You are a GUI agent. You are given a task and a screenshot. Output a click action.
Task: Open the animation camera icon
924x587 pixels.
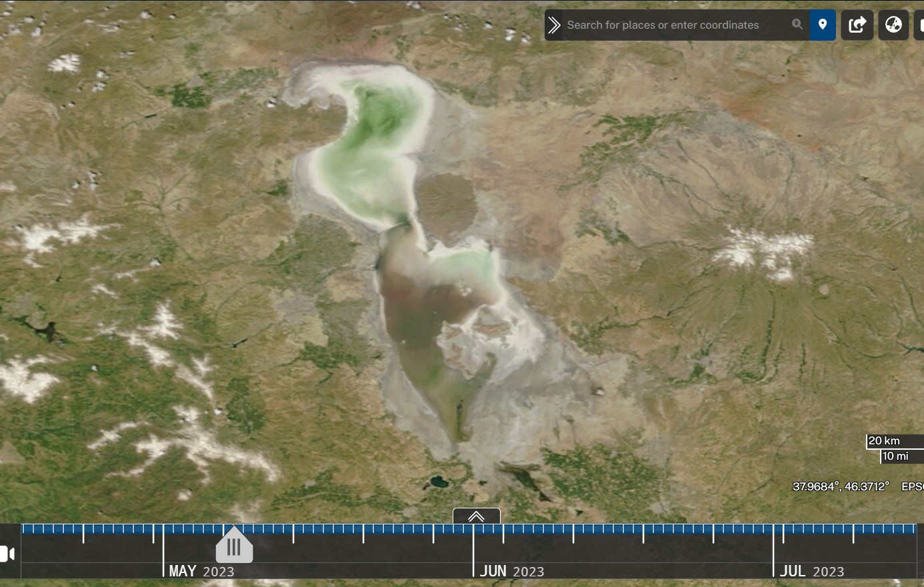click(7, 554)
